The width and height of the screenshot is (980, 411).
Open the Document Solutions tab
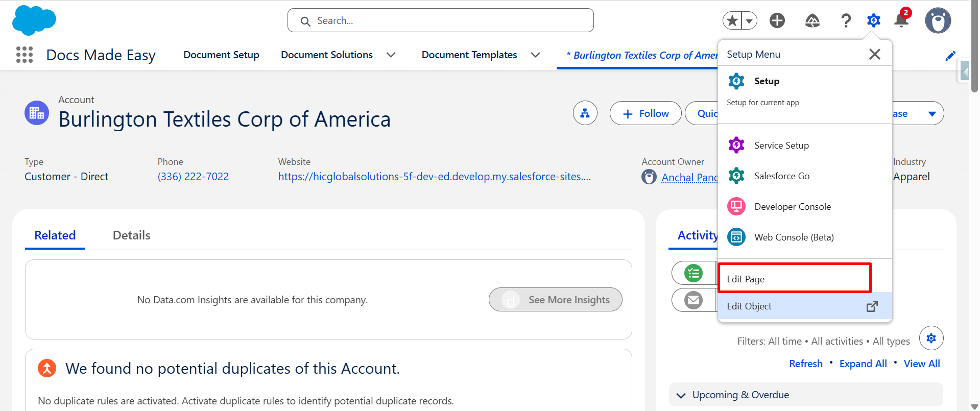point(327,55)
